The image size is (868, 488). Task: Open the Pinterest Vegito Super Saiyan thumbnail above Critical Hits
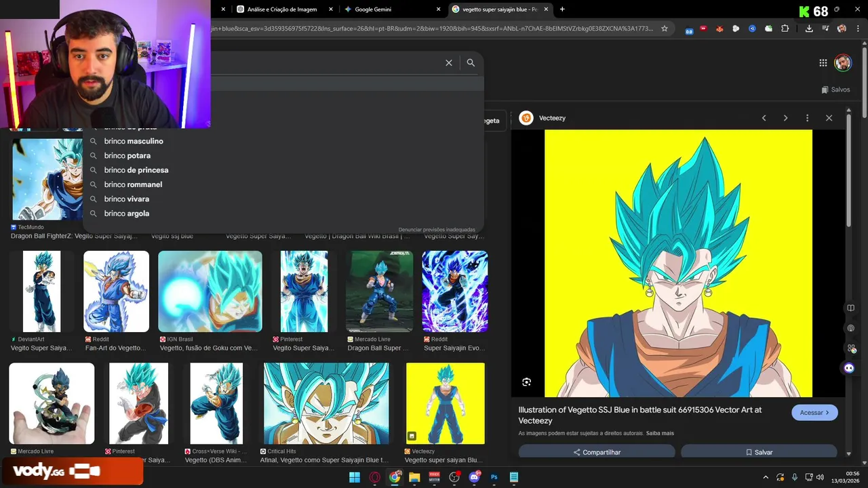pyautogui.click(x=304, y=291)
